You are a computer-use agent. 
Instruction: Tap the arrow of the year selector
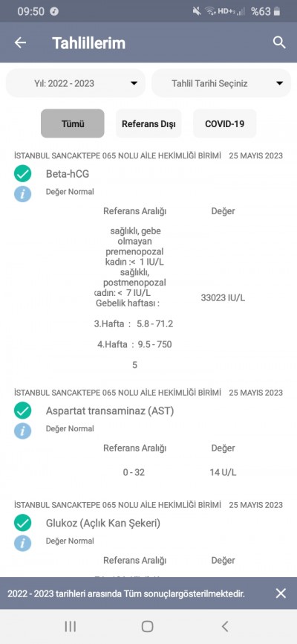tap(134, 83)
